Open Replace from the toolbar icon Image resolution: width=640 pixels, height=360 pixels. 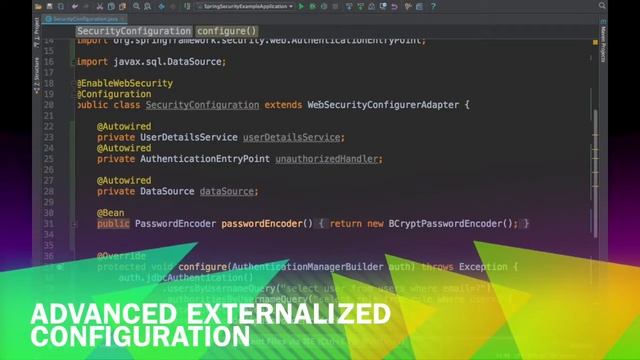(147, 6)
